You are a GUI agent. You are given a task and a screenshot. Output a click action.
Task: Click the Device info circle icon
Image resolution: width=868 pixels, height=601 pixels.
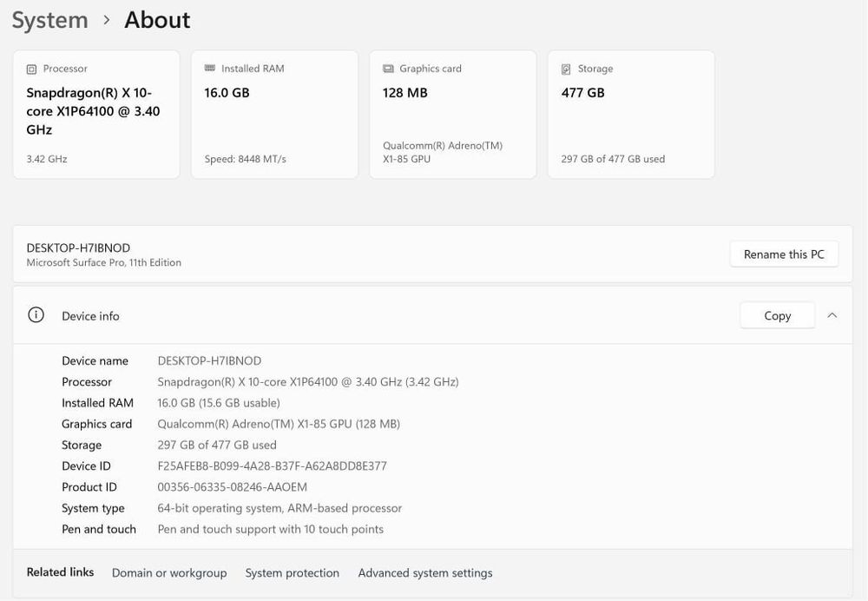click(36, 315)
